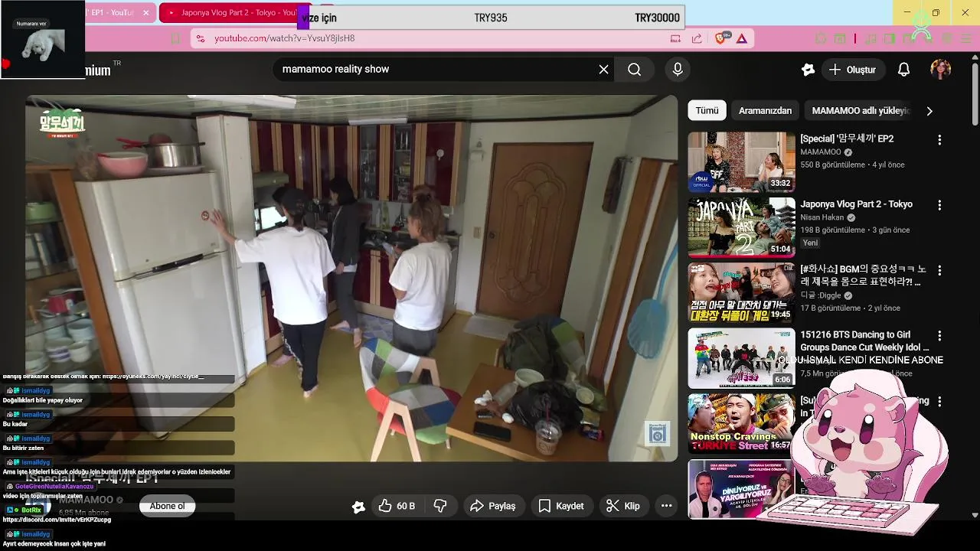980x551 pixels.
Task: Click the bookmark icon left of address bar
Action: pos(175,38)
